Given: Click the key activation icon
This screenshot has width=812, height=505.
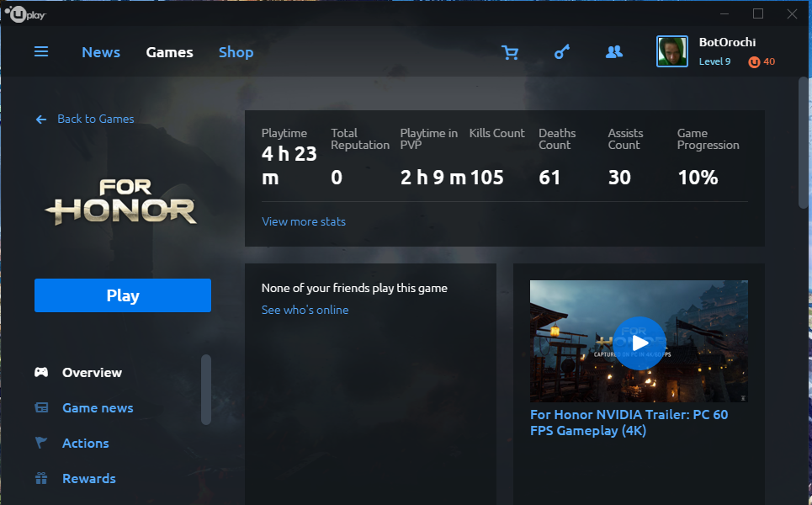Looking at the screenshot, I should coord(562,52).
